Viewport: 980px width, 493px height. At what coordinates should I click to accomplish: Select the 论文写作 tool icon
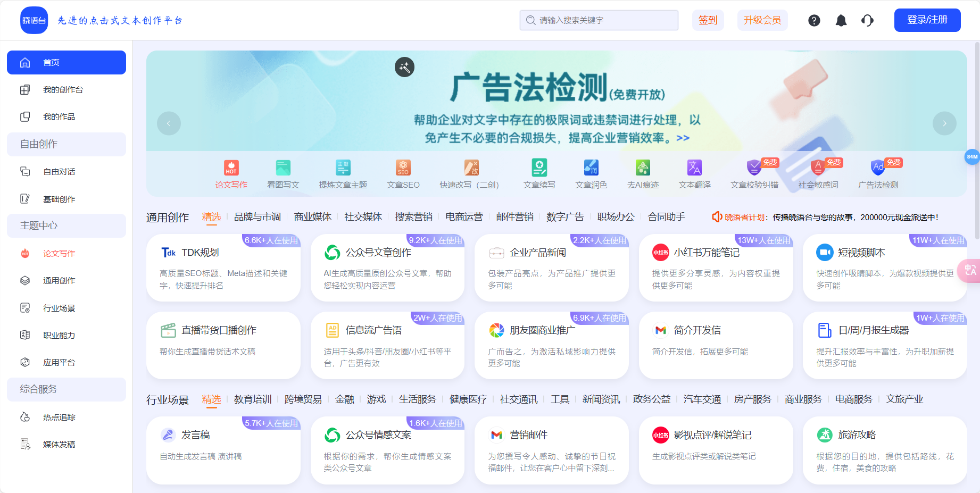pyautogui.click(x=231, y=168)
